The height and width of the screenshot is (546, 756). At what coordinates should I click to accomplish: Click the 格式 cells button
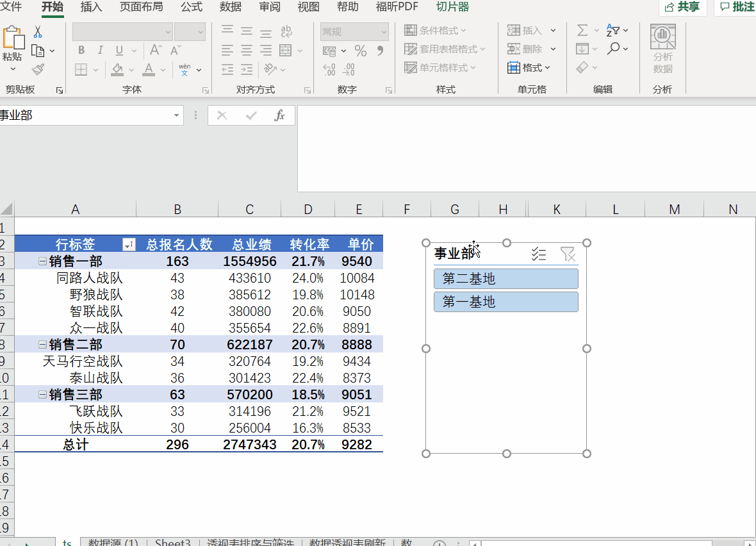pos(529,68)
